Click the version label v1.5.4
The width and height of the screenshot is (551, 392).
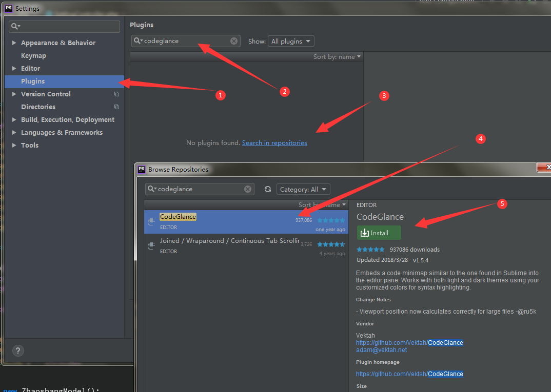tap(421, 260)
